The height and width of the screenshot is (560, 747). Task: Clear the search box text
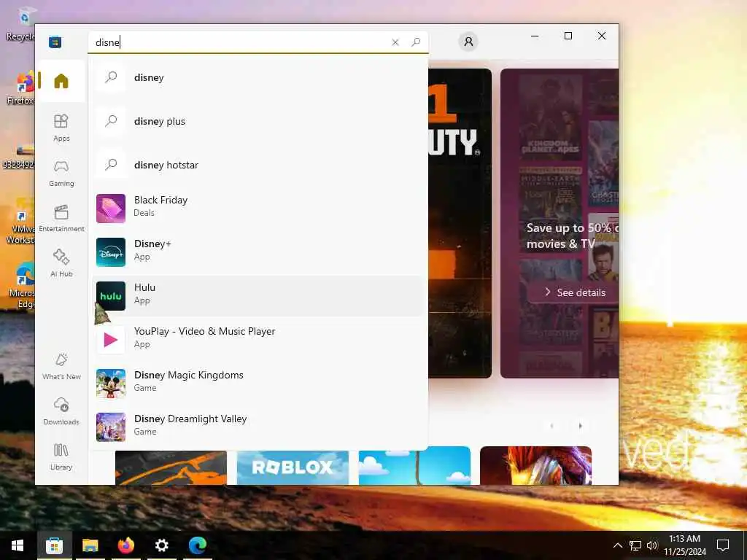click(395, 42)
